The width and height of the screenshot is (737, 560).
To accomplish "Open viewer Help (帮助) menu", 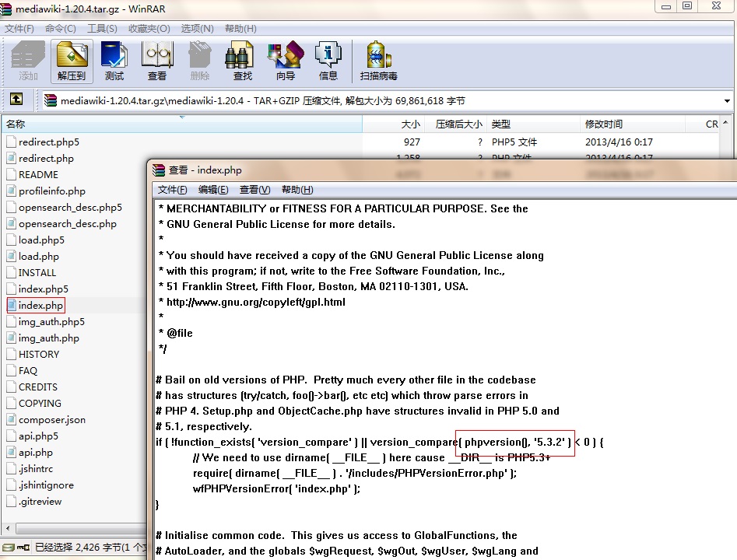I will click(297, 189).
